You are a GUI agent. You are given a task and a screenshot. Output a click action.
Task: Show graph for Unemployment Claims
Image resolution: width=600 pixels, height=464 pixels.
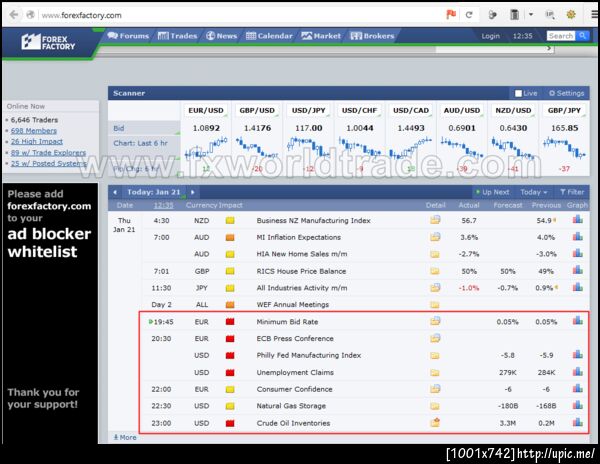coord(578,371)
